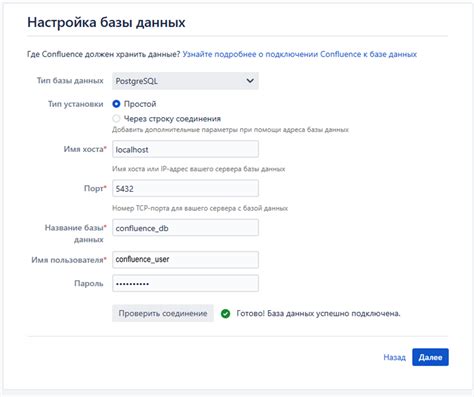This screenshot has height=397, width=474.
Task: Click the Далее button
Action: [430, 357]
